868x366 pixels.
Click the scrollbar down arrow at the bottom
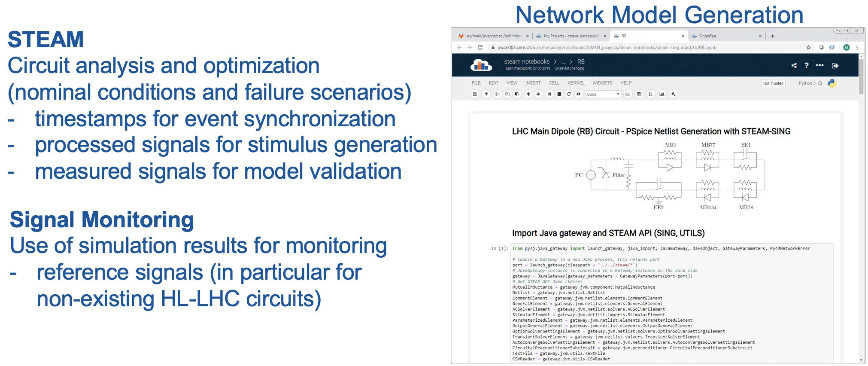pos(861,360)
